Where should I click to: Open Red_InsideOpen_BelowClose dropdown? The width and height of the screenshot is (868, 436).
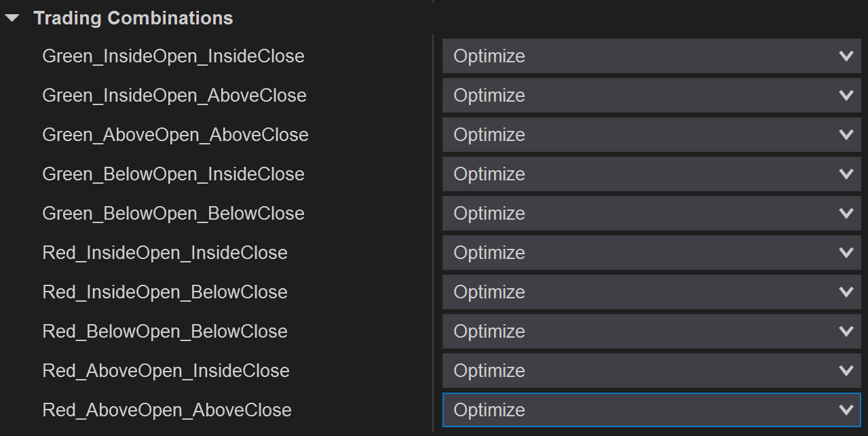click(651, 292)
